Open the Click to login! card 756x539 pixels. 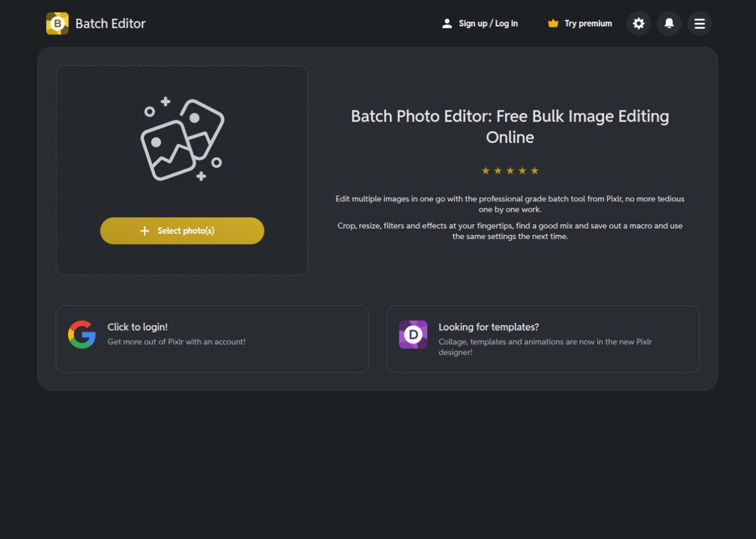212,338
